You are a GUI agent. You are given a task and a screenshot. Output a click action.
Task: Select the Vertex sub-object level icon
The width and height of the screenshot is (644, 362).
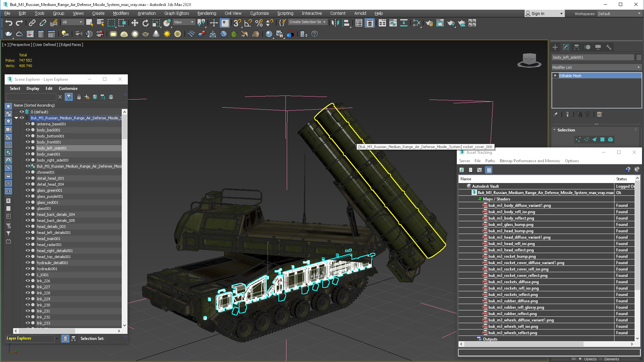pos(578,139)
